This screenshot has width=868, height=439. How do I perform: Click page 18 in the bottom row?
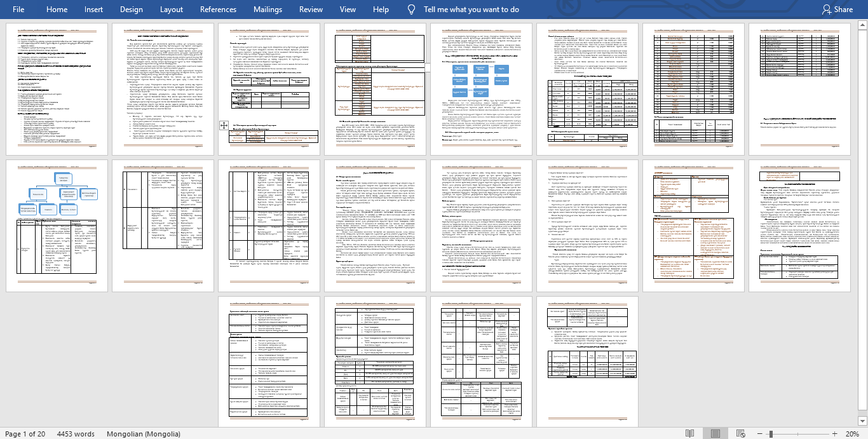click(x=375, y=362)
